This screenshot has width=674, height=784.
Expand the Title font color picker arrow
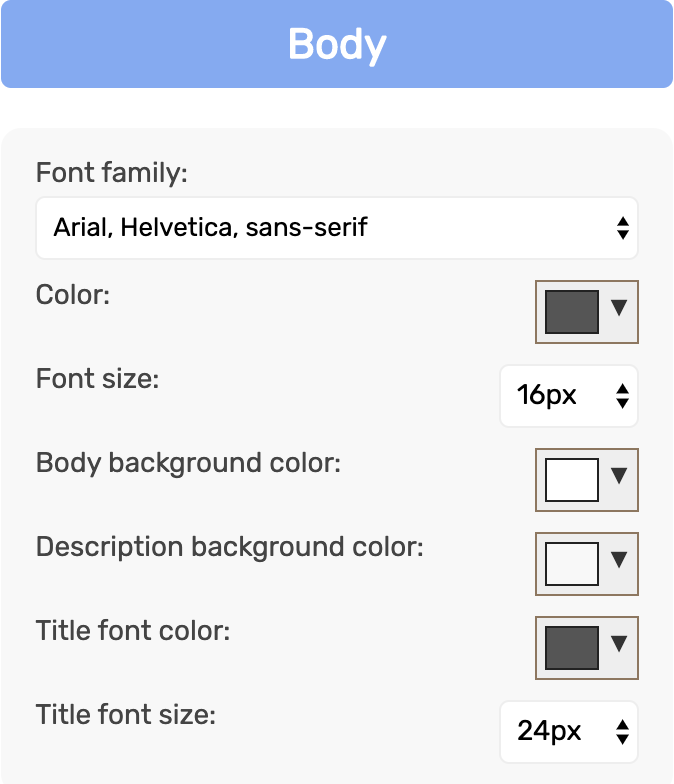tap(619, 644)
